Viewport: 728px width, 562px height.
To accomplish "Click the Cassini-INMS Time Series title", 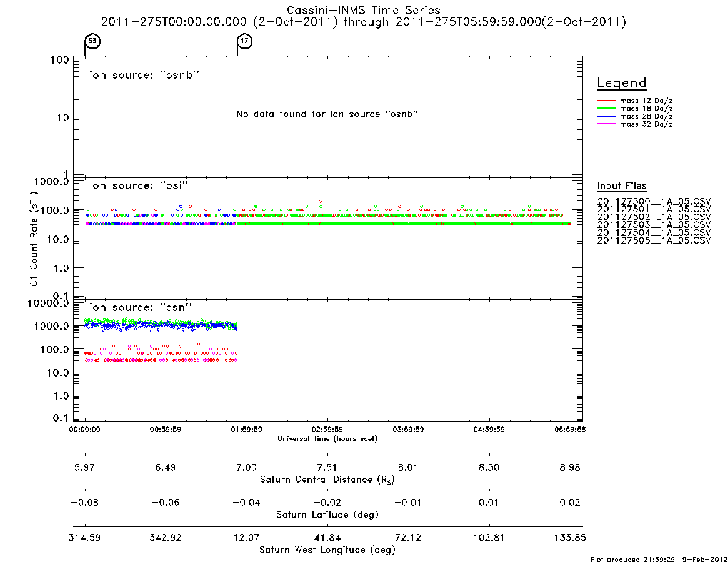I will pos(364,10).
